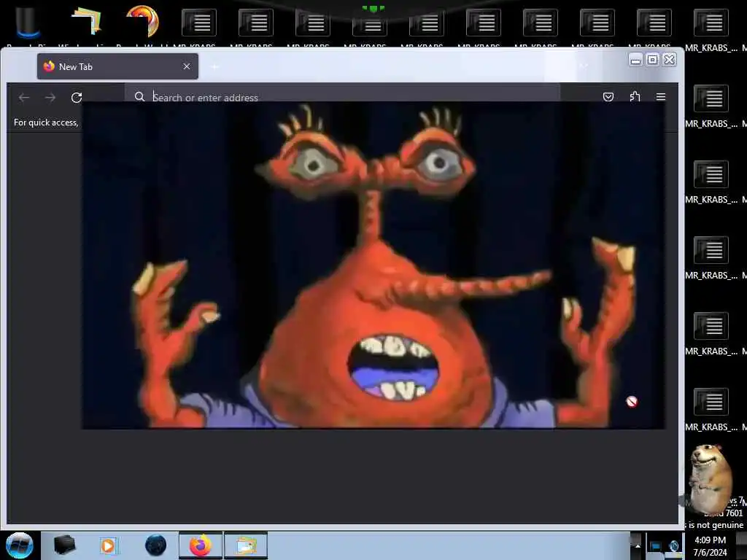Click the network monitor tray icon

[656, 546]
